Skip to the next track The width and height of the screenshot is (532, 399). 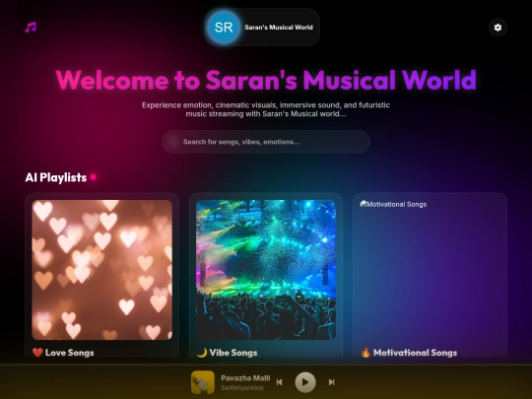[x=331, y=382]
